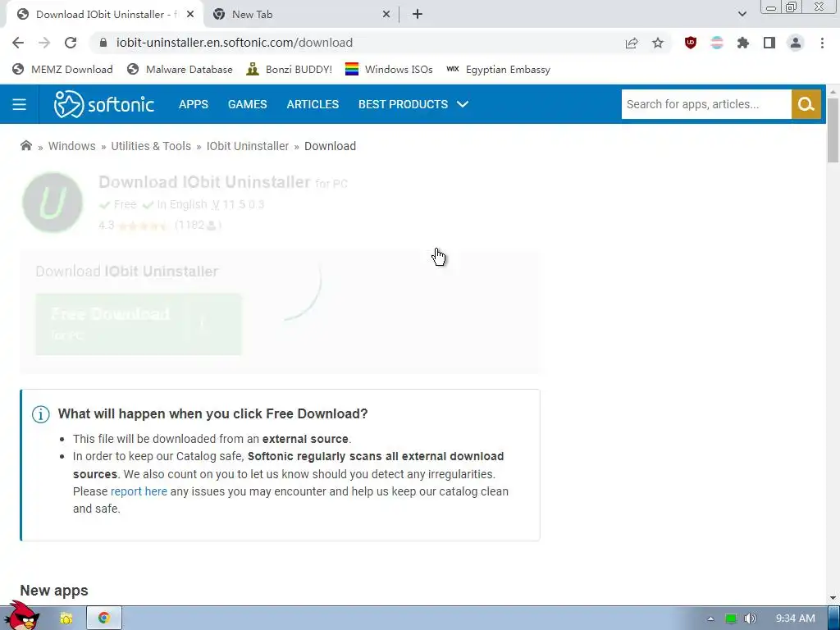The width and height of the screenshot is (840, 630).
Task: Open Softonic hamburger menu
Action: tap(20, 104)
